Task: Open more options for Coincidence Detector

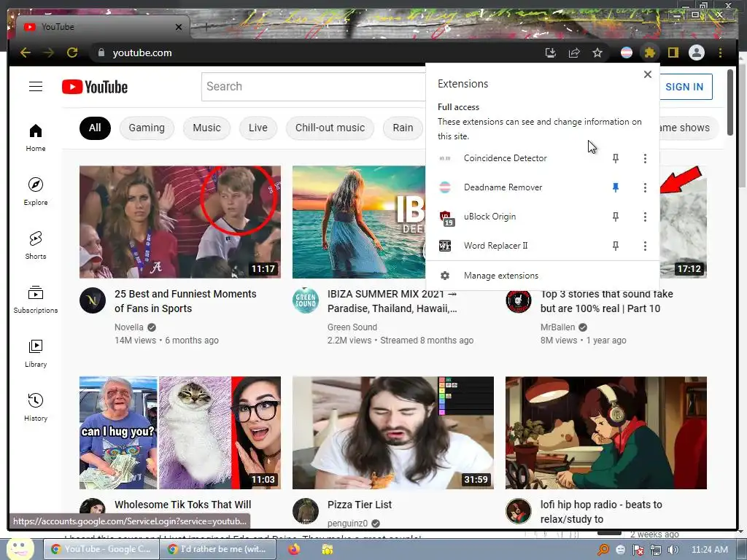Action: pos(645,158)
